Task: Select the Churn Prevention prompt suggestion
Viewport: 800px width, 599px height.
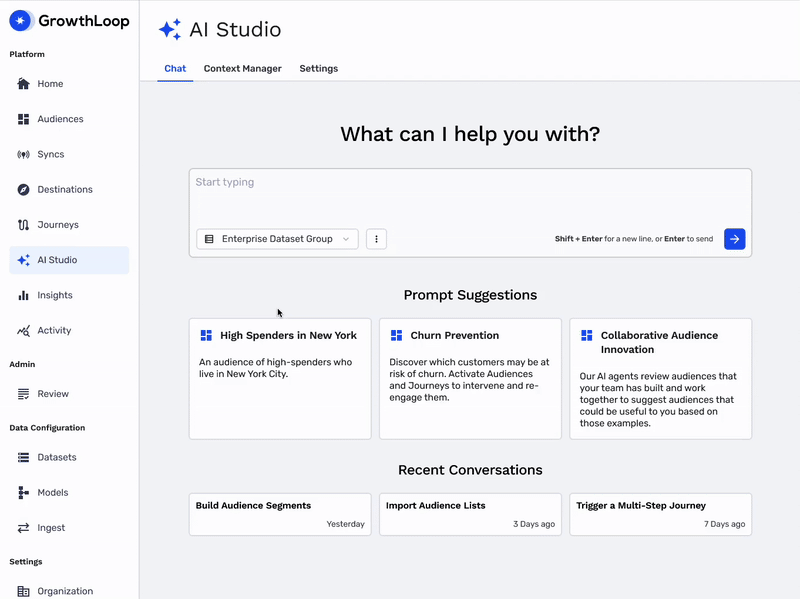Action: 470,378
